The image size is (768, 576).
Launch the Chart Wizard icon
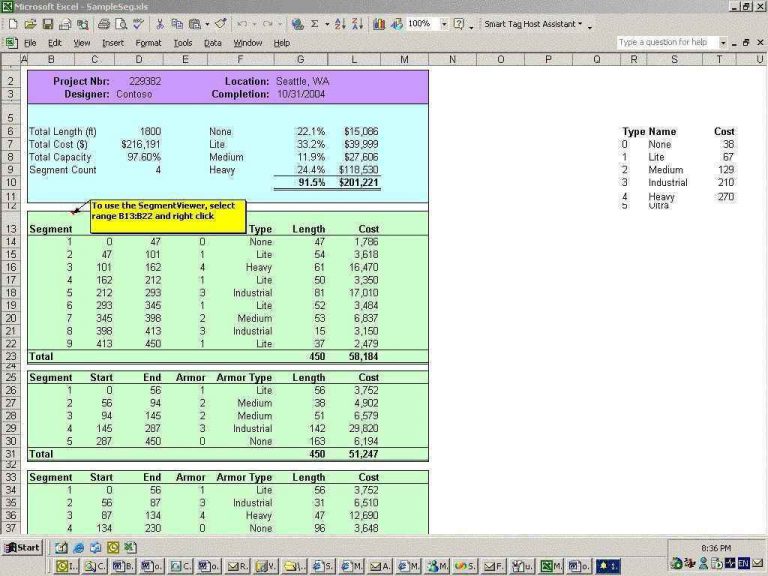379,23
